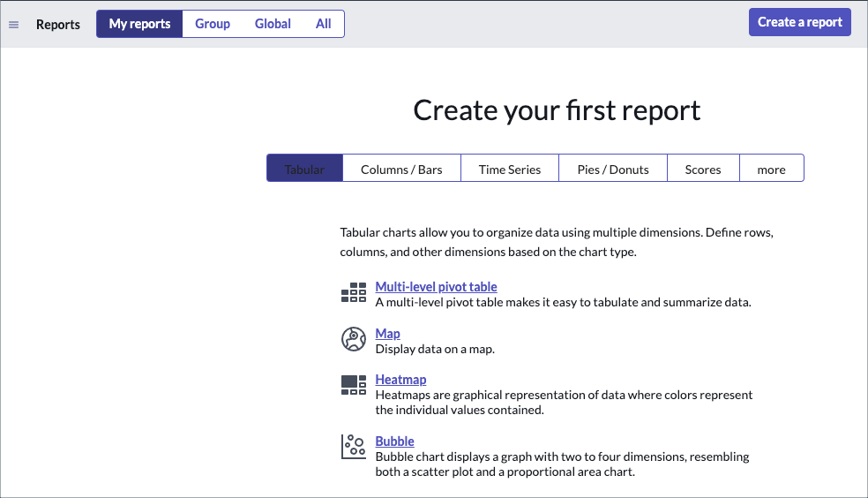Click the multi-level pivot table icon
This screenshot has width=868, height=498.
tap(353, 293)
